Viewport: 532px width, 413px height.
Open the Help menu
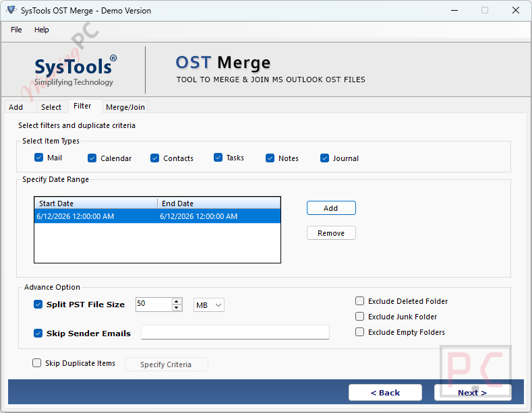(41, 30)
